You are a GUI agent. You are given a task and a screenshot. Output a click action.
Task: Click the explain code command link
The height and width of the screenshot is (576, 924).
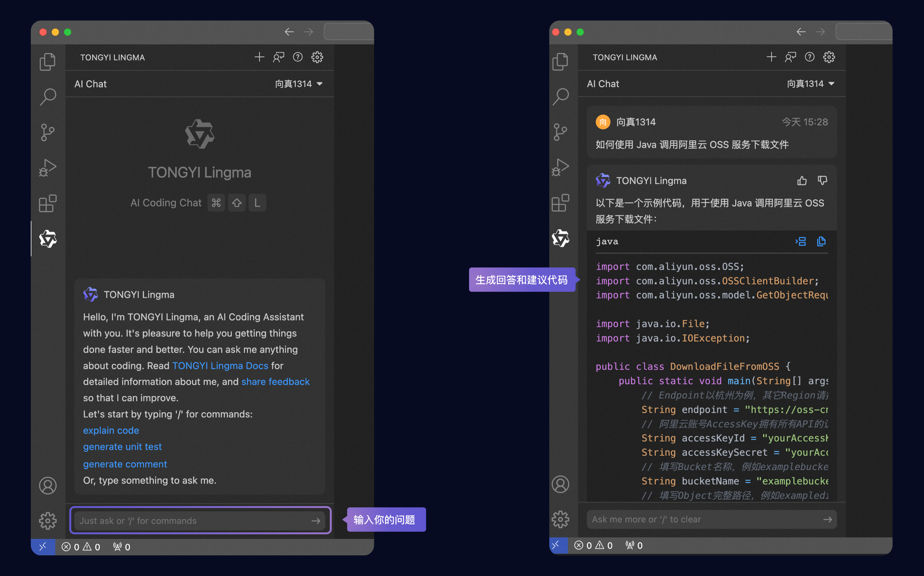pos(111,430)
